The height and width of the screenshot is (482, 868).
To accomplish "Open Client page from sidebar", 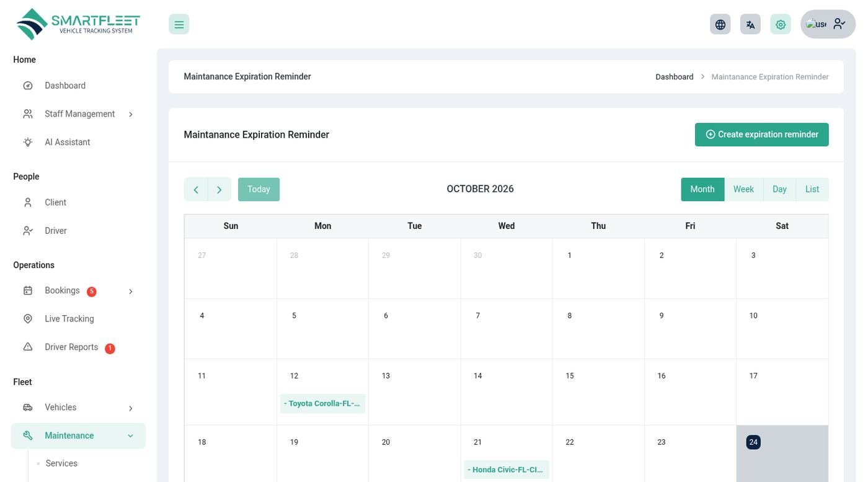I will click(x=78, y=202).
